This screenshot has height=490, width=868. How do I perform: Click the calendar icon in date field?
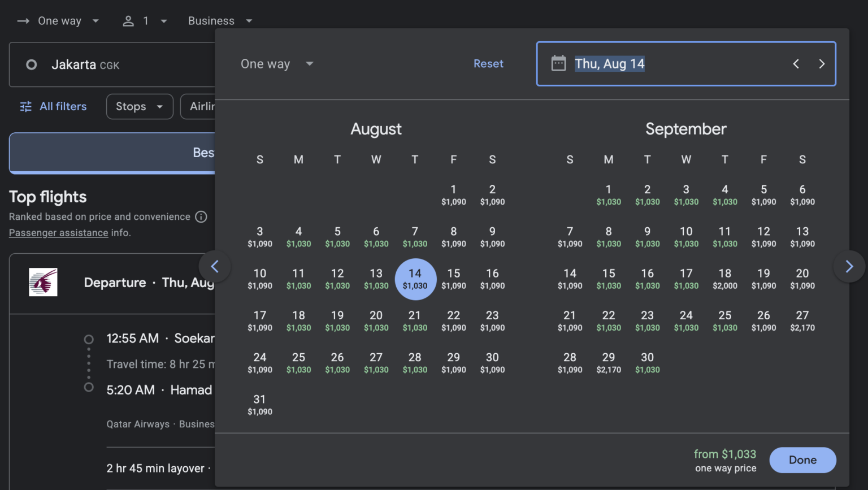[x=558, y=63]
